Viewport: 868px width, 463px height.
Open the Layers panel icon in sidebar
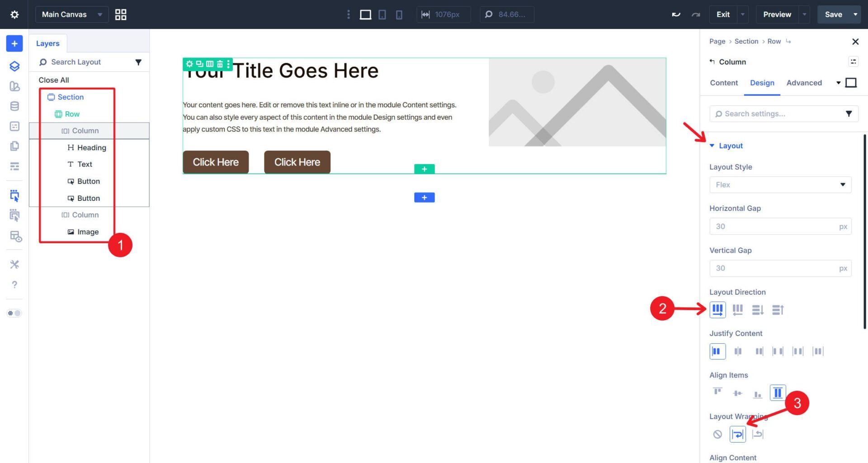coord(14,66)
